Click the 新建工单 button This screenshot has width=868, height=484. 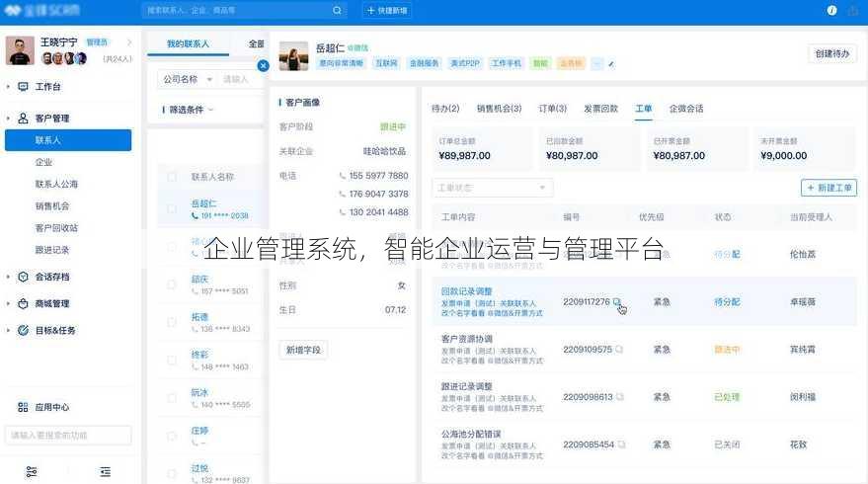click(x=829, y=188)
